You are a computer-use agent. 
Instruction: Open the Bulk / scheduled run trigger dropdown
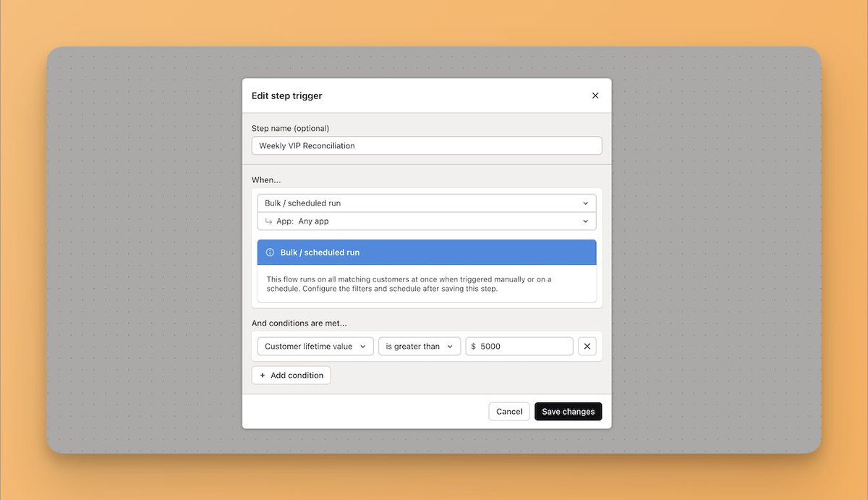[427, 203]
